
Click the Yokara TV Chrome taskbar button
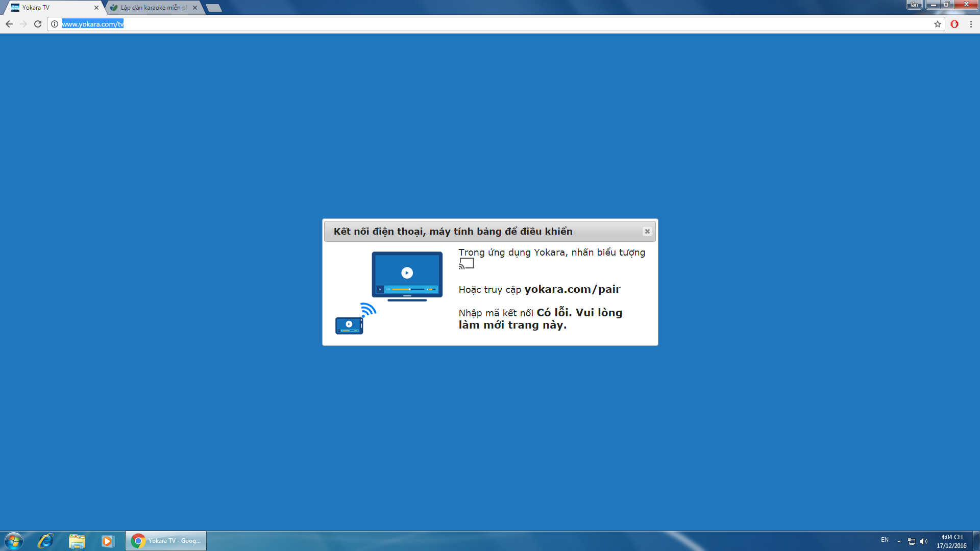coord(166,541)
